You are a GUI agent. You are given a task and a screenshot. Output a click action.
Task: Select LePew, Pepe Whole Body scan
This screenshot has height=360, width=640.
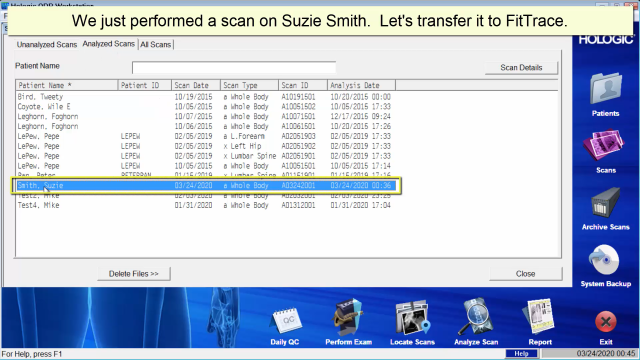(205, 166)
